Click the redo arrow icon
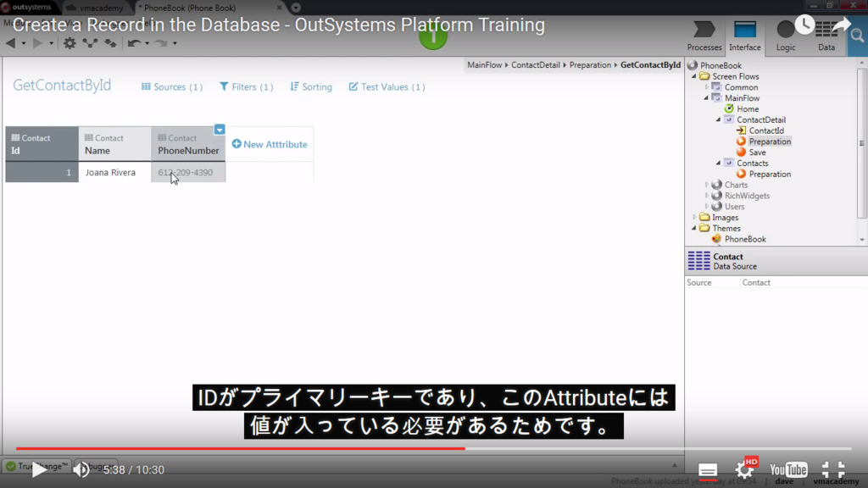 (160, 43)
